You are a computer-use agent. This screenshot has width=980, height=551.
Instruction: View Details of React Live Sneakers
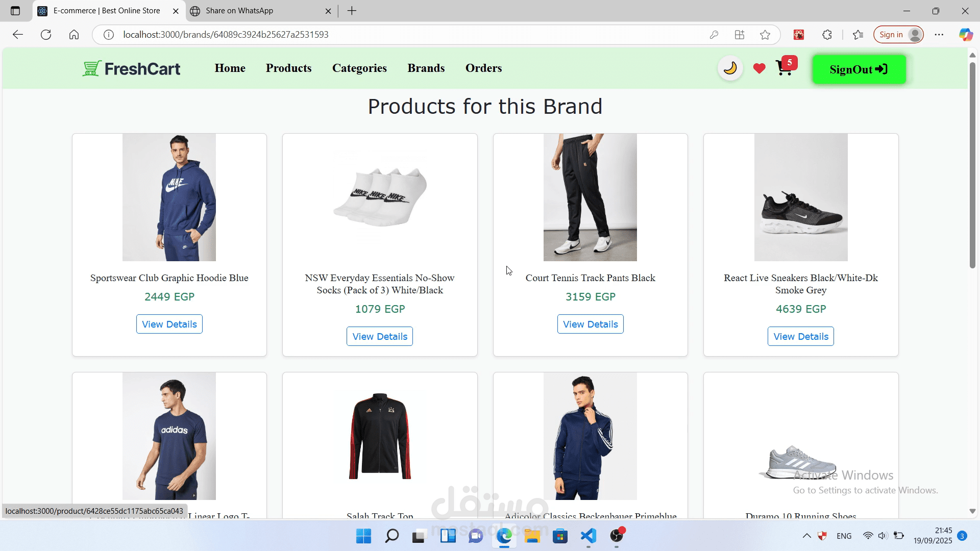click(x=801, y=336)
